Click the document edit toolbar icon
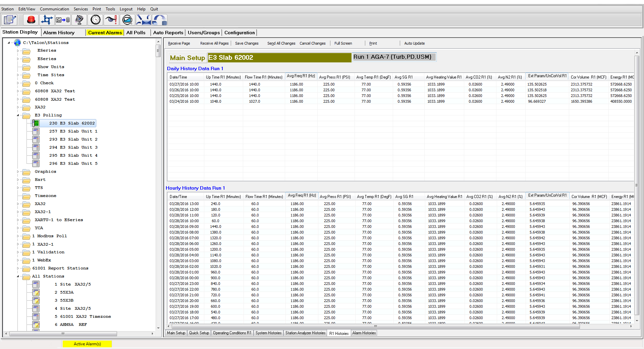 (x=9, y=20)
